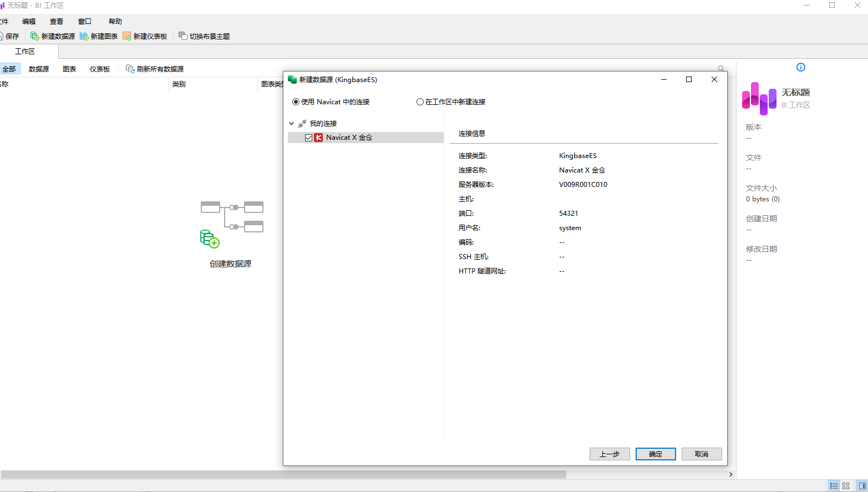Click the 创建数据源 database-plus icon
The image size is (868, 492).
click(x=210, y=239)
